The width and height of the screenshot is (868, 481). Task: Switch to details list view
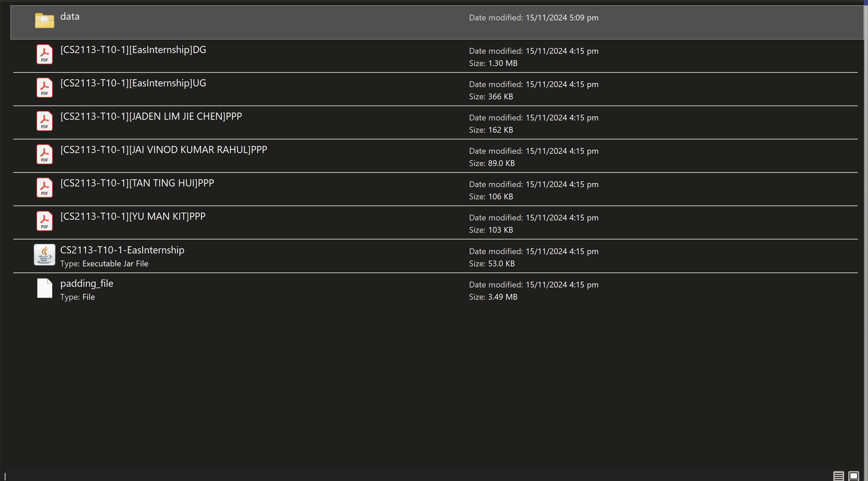coord(838,476)
